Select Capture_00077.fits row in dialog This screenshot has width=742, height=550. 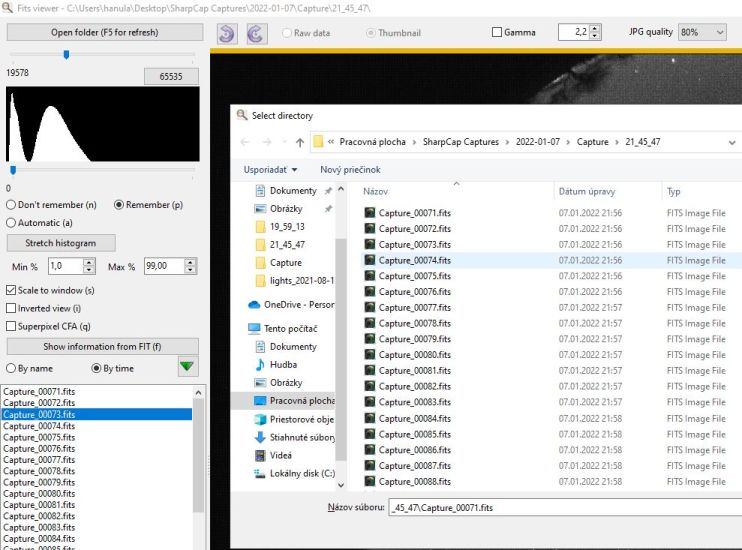551,308
